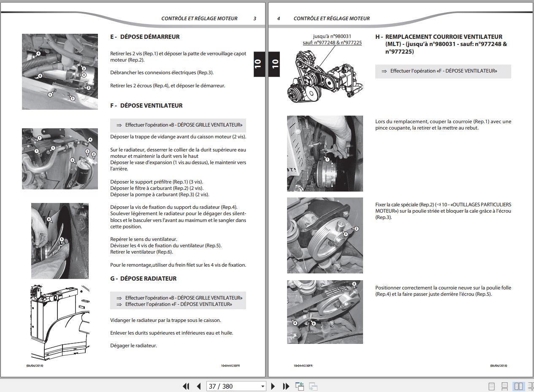Click the text Positionner correctement la courroie neuve
Screen dimensions: 534x392
tap(443, 291)
